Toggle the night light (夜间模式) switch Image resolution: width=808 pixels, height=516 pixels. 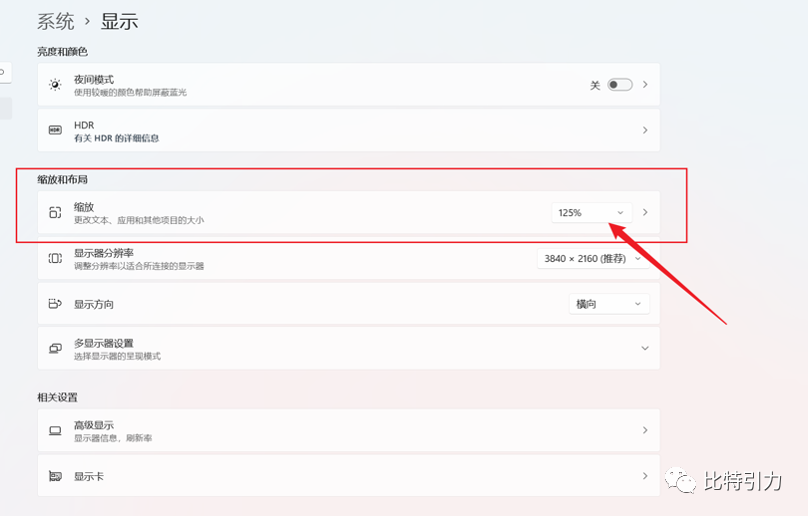tap(620, 85)
